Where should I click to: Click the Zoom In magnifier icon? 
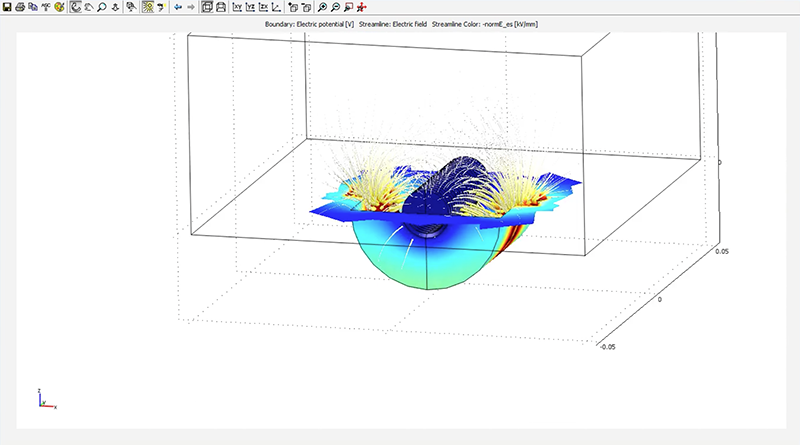tap(320, 7)
